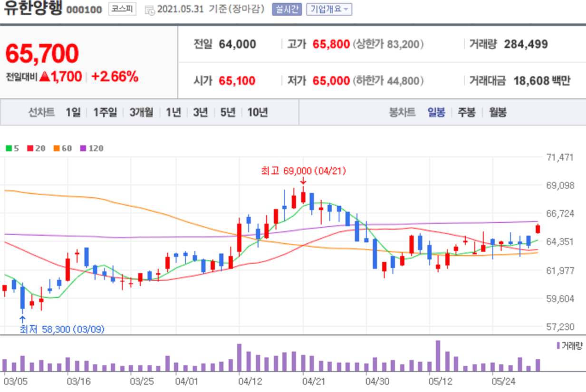Click the 저가 value 65,000
The image size is (586, 392).
pyautogui.click(x=331, y=81)
